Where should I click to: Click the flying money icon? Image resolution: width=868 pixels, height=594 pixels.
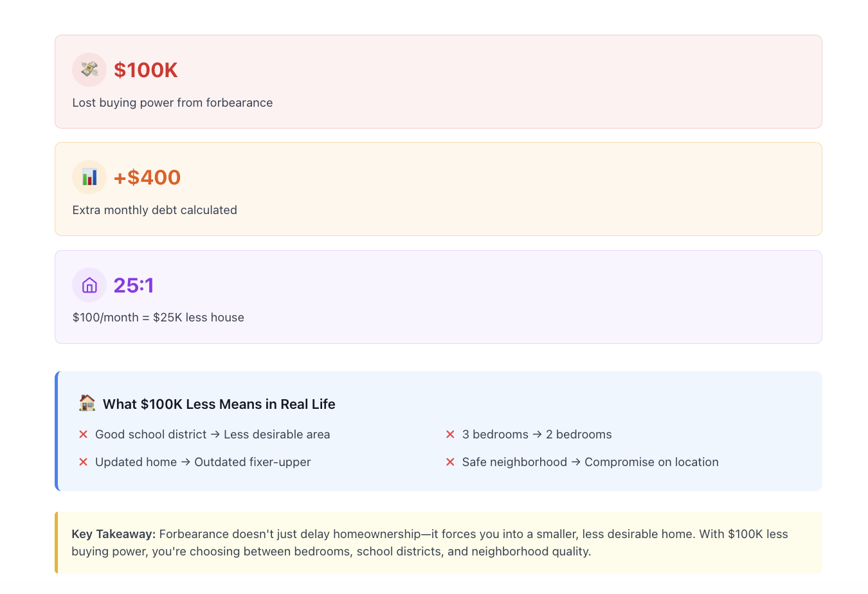pyautogui.click(x=89, y=69)
